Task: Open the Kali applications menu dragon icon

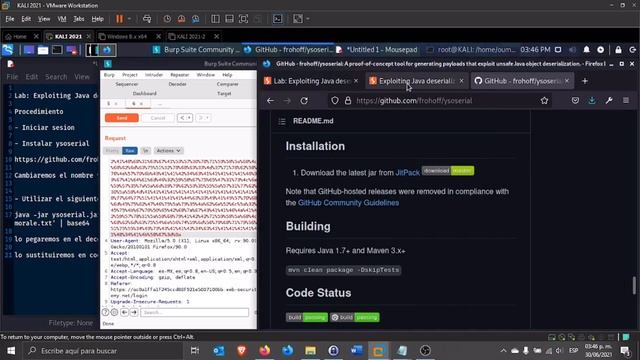Action: point(8,50)
